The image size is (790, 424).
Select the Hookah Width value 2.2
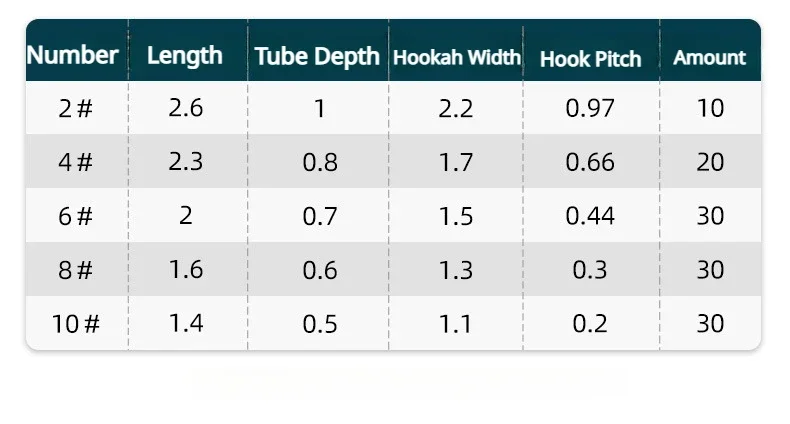coord(456,108)
